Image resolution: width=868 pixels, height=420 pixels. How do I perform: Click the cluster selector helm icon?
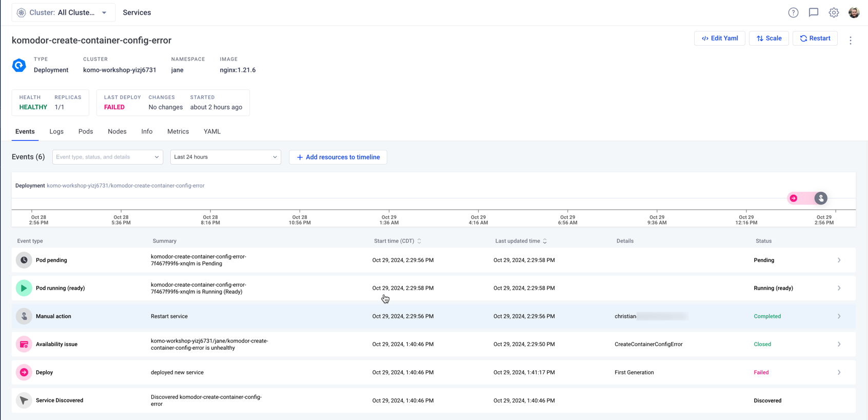tap(21, 13)
